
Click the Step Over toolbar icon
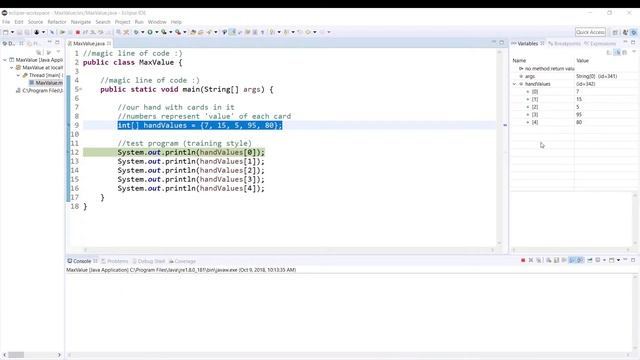point(93,32)
